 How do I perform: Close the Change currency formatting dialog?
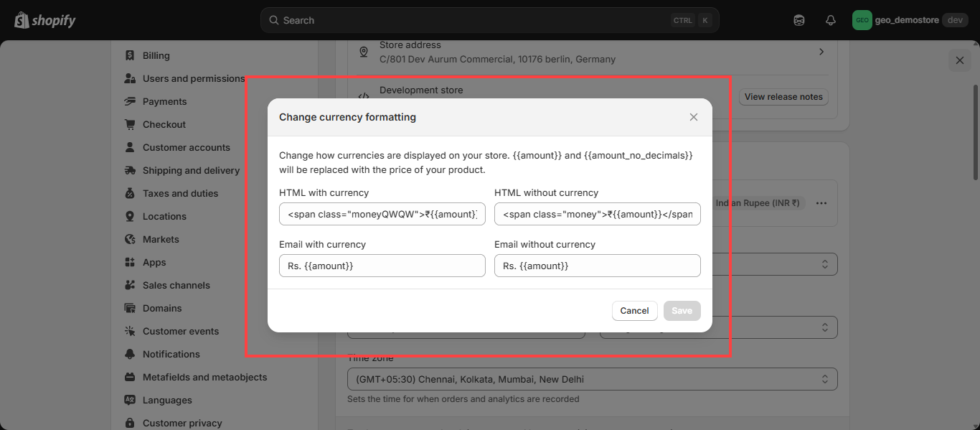point(693,117)
